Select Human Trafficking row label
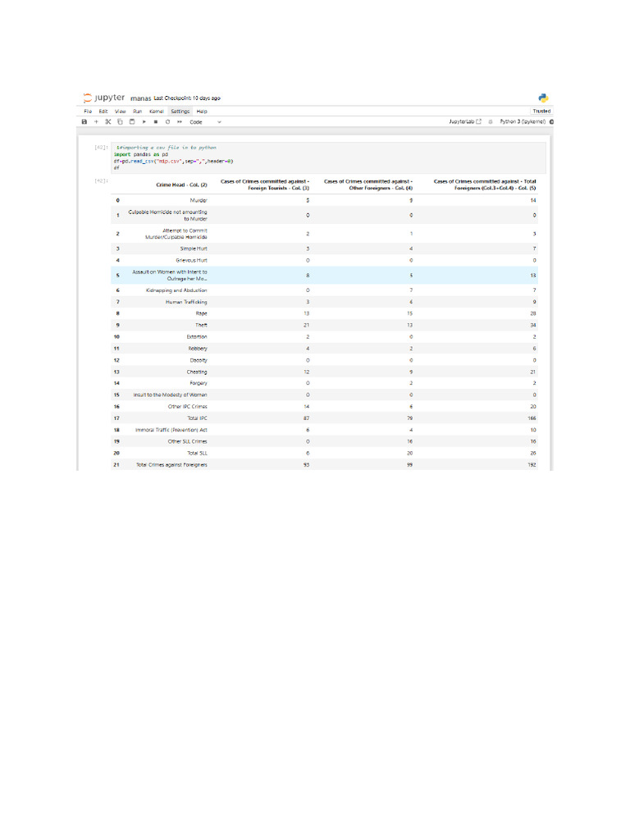This screenshot has width=630, height=840. (186, 302)
